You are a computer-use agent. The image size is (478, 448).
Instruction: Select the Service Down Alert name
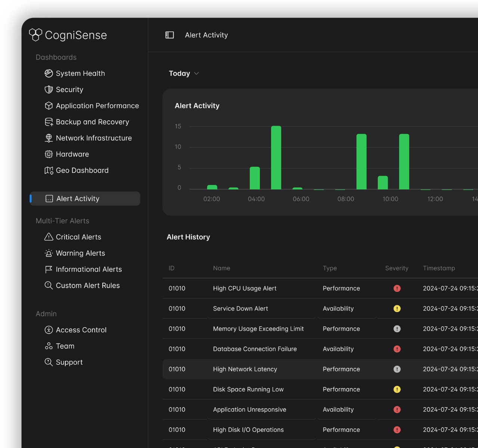(x=240, y=308)
